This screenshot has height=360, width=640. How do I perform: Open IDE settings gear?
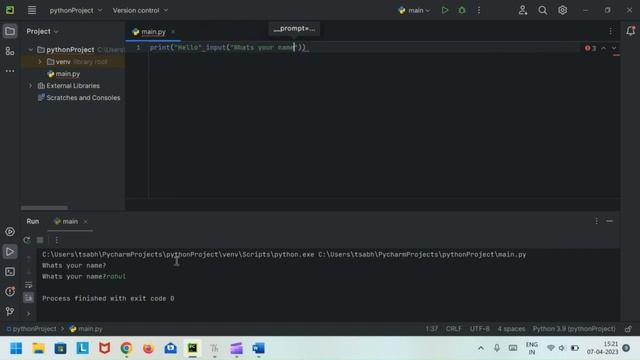click(x=562, y=10)
